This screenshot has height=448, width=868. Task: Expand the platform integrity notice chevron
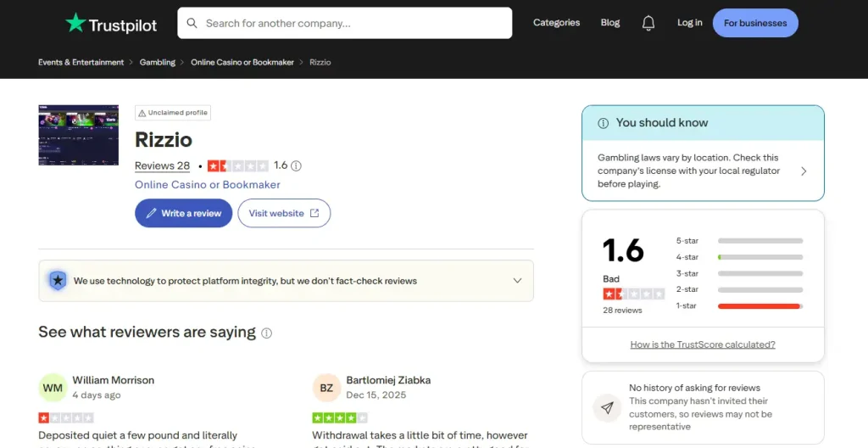(x=517, y=281)
